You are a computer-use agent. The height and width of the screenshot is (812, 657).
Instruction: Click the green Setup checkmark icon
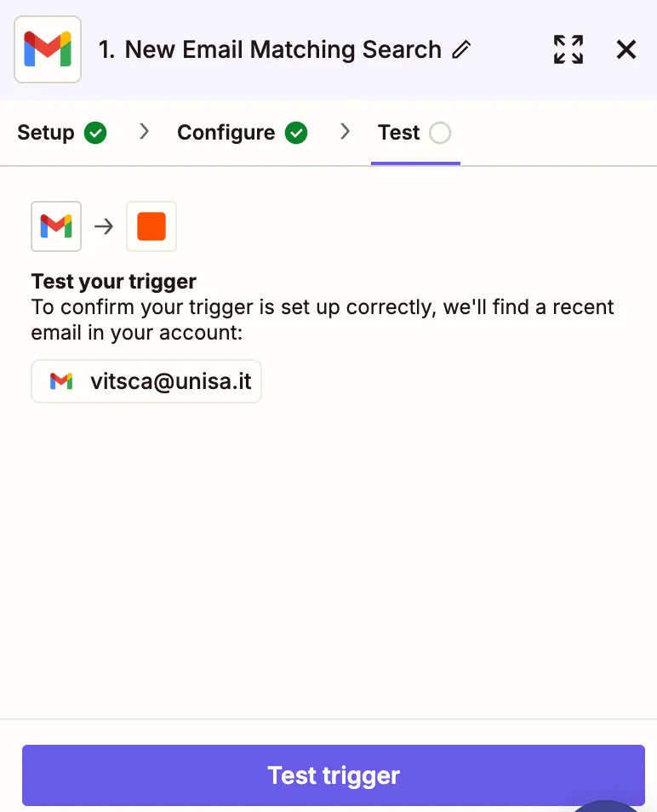pyautogui.click(x=95, y=133)
